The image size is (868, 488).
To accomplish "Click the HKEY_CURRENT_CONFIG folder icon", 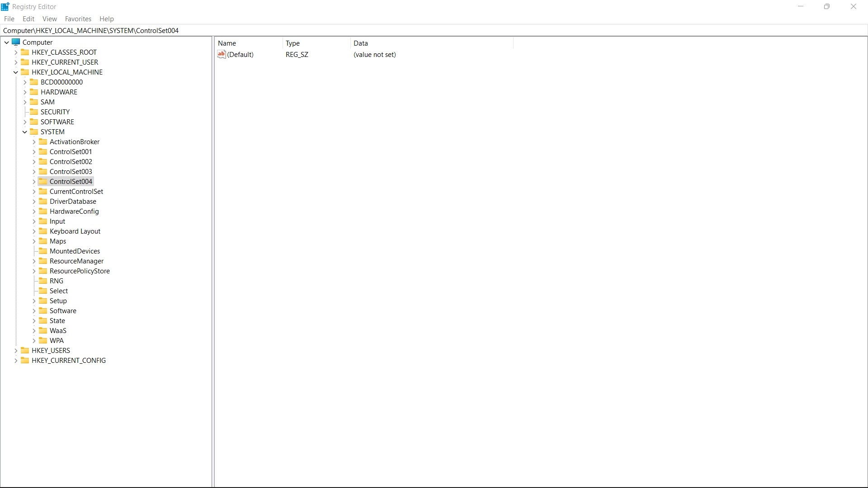I will (25, 360).
